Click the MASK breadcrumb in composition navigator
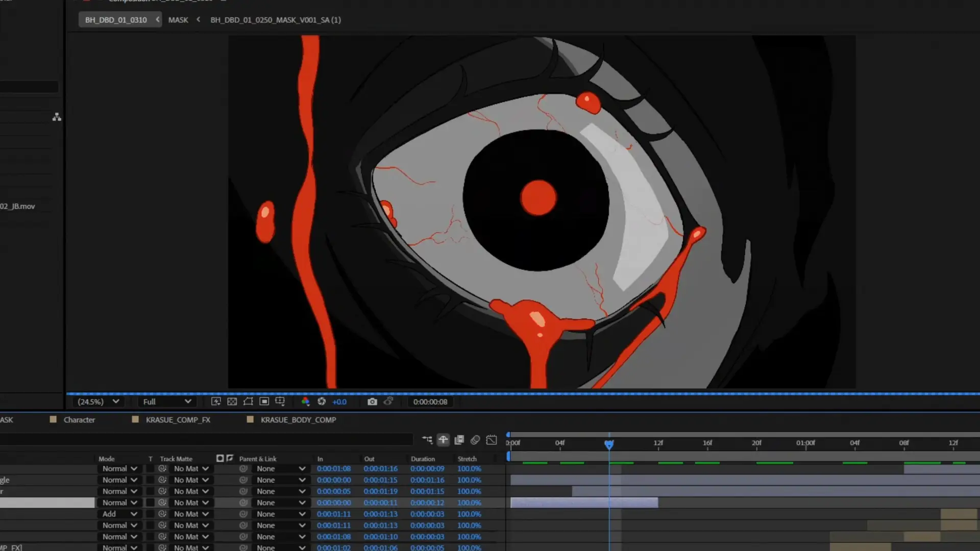The width and height of the screenshot is (980, 551). coord(178,20)
